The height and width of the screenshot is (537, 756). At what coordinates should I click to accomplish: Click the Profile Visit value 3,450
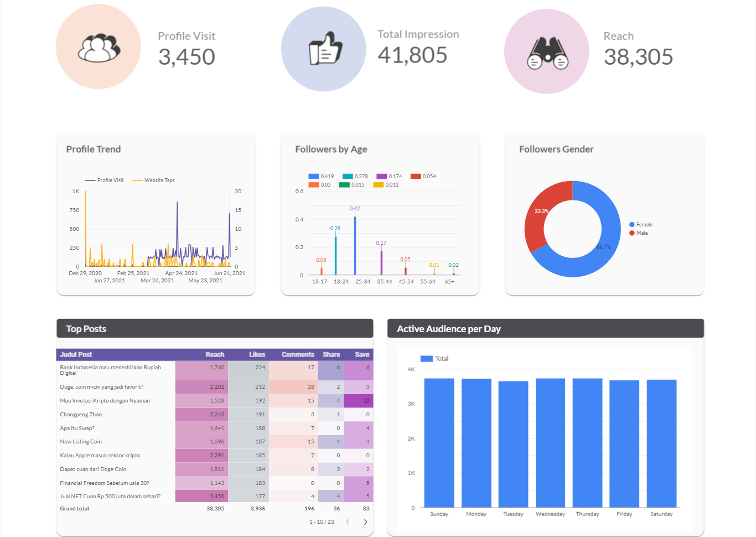point(187,57)
